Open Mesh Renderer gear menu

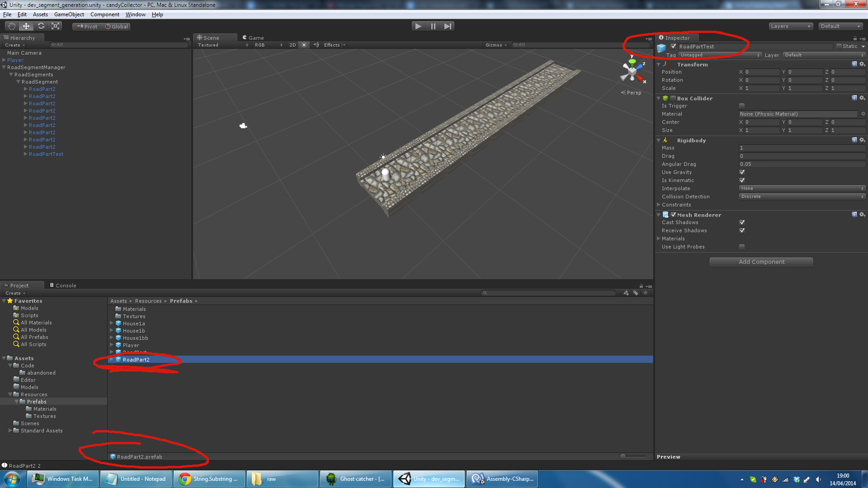pos(862,215)
